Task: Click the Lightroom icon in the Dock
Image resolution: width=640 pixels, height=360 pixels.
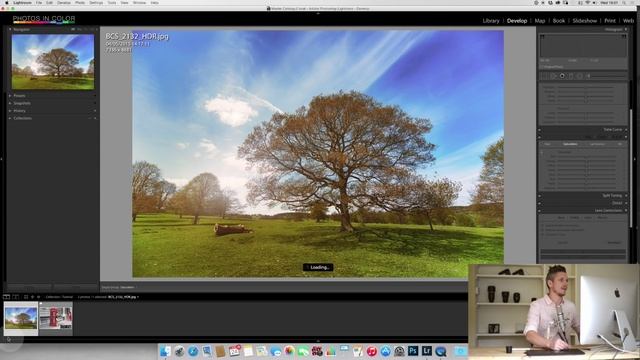Action: click(x=427, y=351)
